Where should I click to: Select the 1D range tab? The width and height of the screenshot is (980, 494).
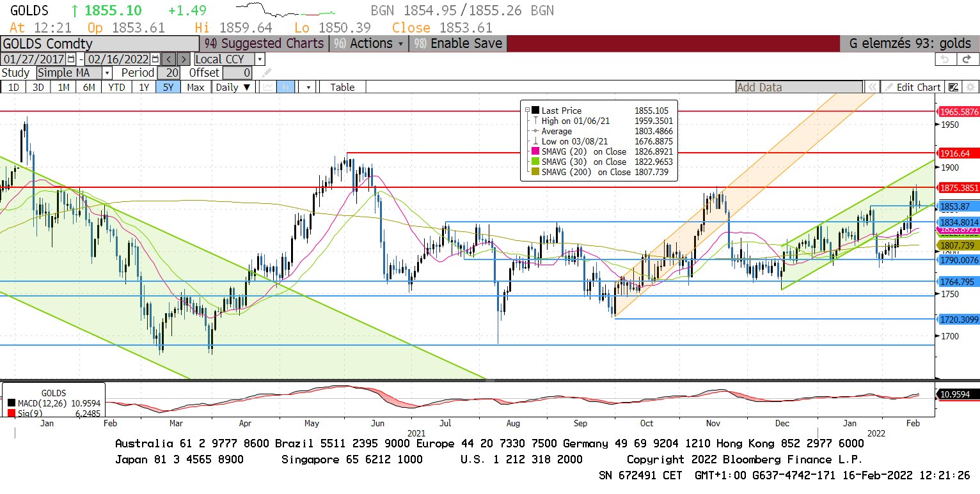pyautogui.click(x=13, y=87)
